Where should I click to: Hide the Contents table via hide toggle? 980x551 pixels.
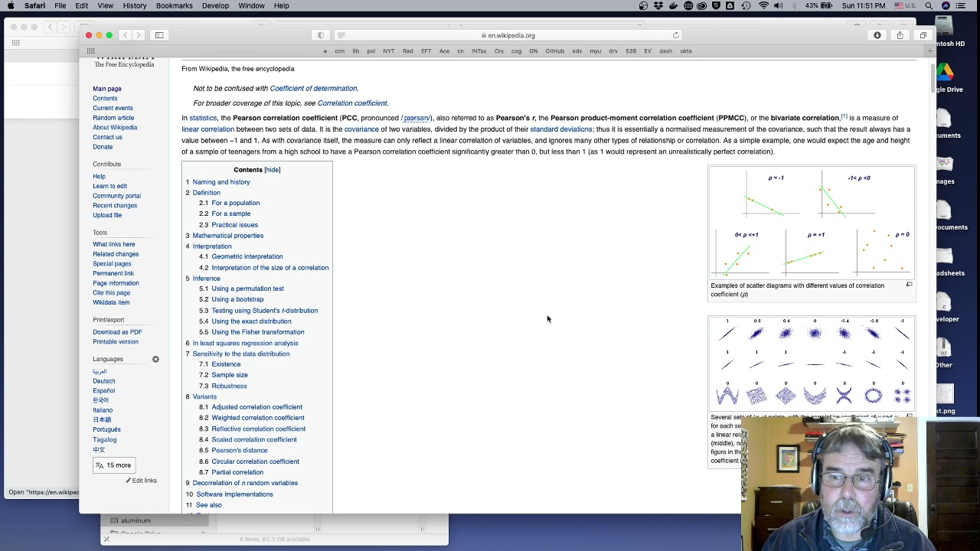(x=273, y=170)
